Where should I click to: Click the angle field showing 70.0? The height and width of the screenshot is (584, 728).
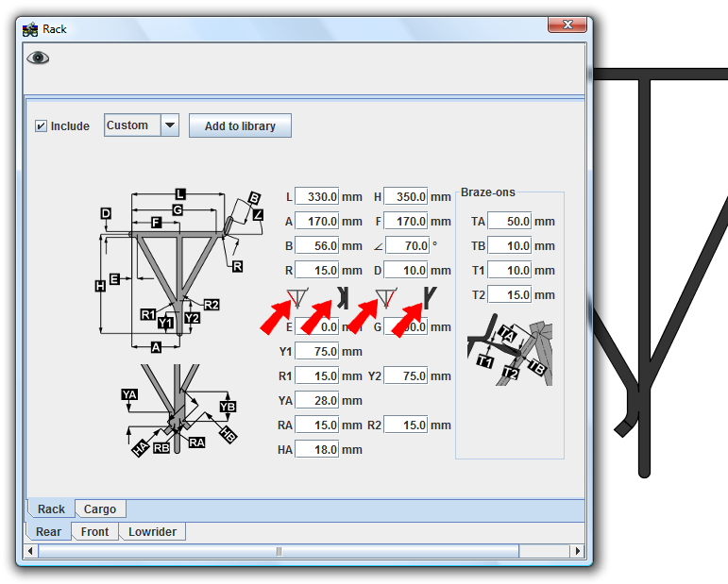click(408, 246)
